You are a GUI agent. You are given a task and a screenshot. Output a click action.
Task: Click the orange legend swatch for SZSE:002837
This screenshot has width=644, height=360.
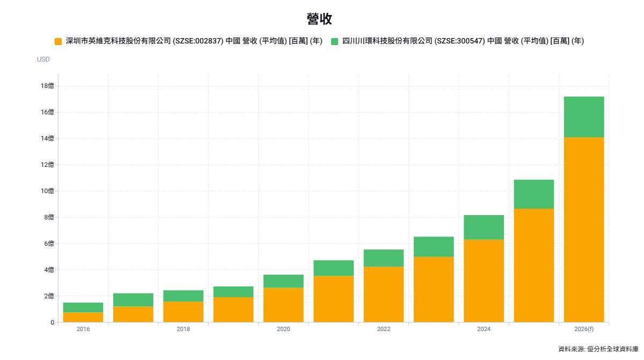pyautogui.click(x=58, y=41)
